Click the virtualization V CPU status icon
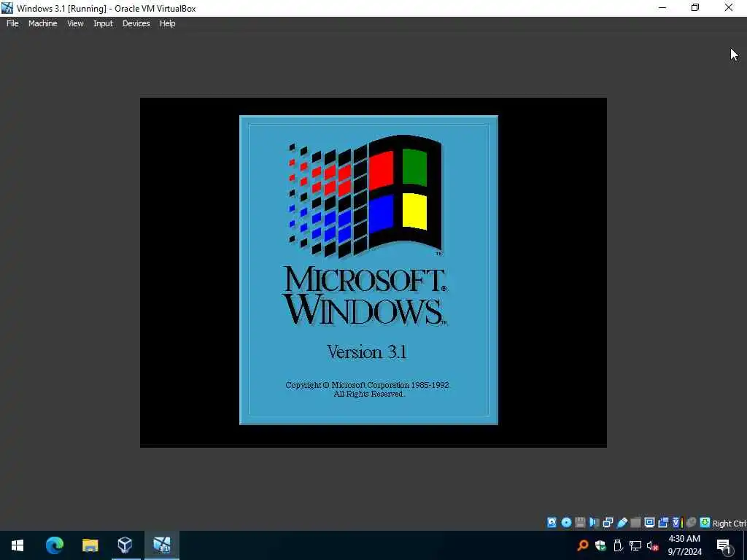The height and width of the screenshot is (560, 747). (x=678, y=522)
